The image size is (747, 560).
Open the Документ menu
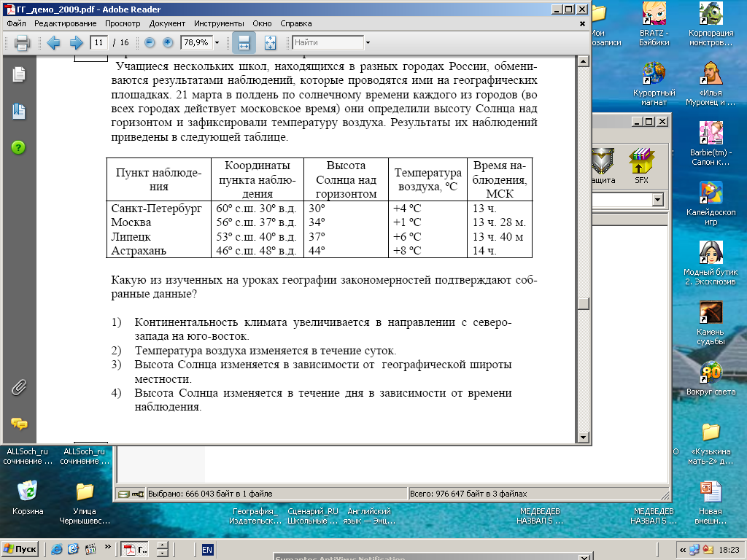pyautogui.click(x=167, y=23)
